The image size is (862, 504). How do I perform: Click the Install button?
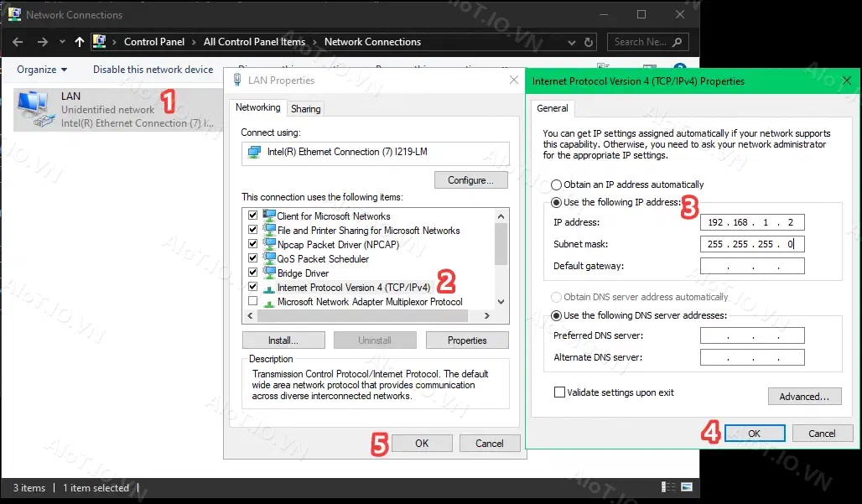pos(283,340)
